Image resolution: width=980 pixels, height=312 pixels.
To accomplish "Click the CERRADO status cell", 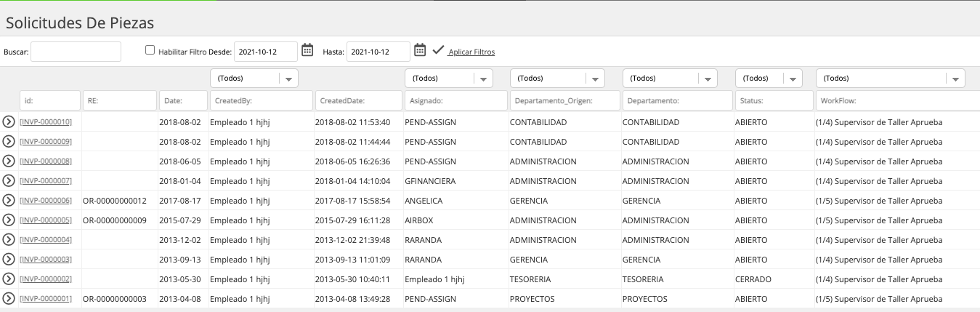I will click(753, 279).
